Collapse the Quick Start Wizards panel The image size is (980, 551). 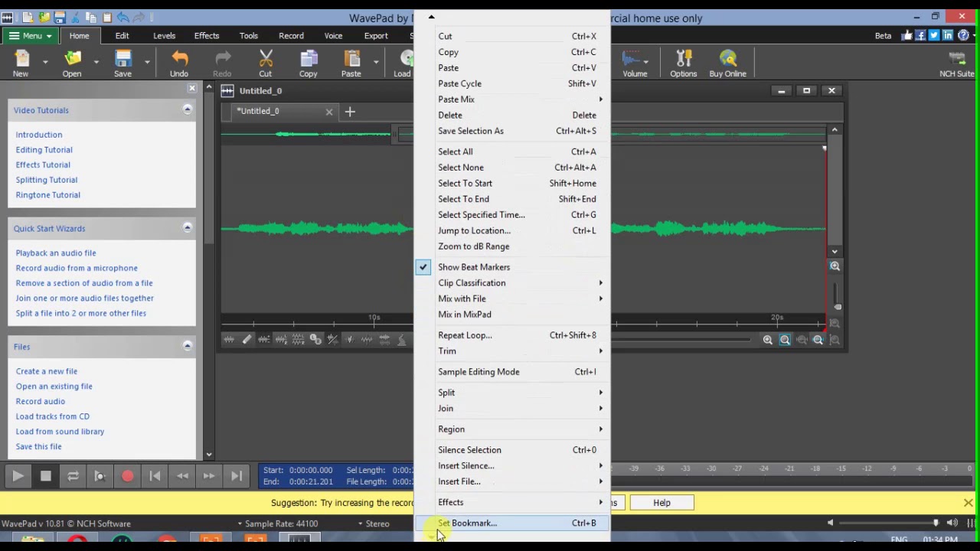point(187,228)
